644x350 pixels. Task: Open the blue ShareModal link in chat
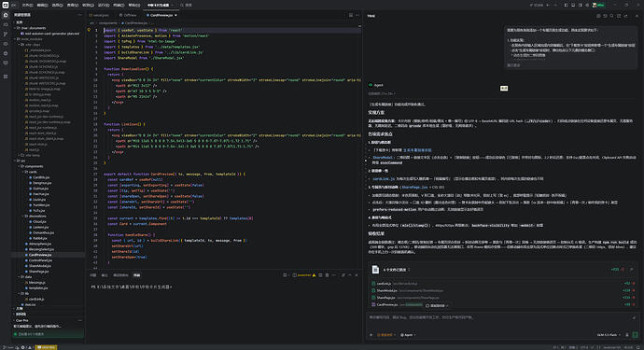(382, 158)
